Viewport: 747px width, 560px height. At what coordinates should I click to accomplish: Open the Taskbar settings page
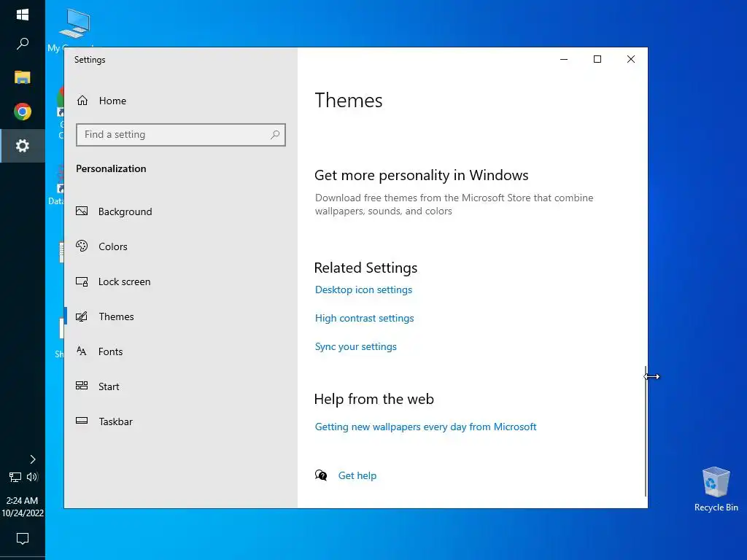[x=116, y=422]
